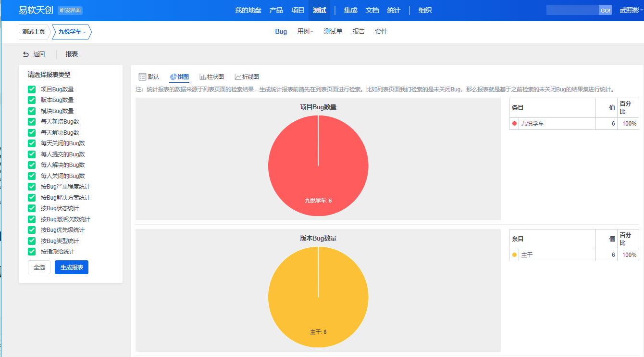
Task: Uncheck 版本Bug数量 checkbox
Action: coord(32,100)
